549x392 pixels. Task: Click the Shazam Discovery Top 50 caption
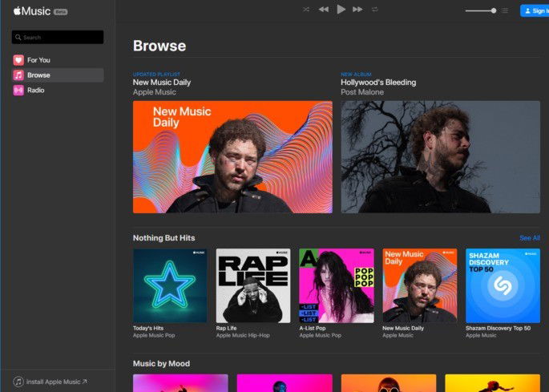(499, 328)
